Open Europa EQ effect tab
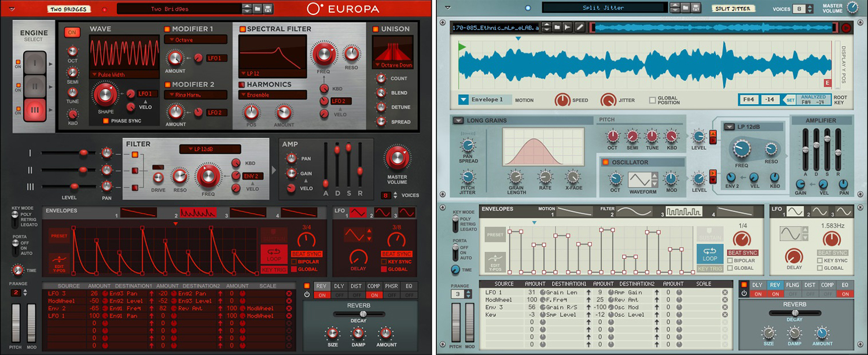This screenshot has width=868, height=355. tap(409, 286)
